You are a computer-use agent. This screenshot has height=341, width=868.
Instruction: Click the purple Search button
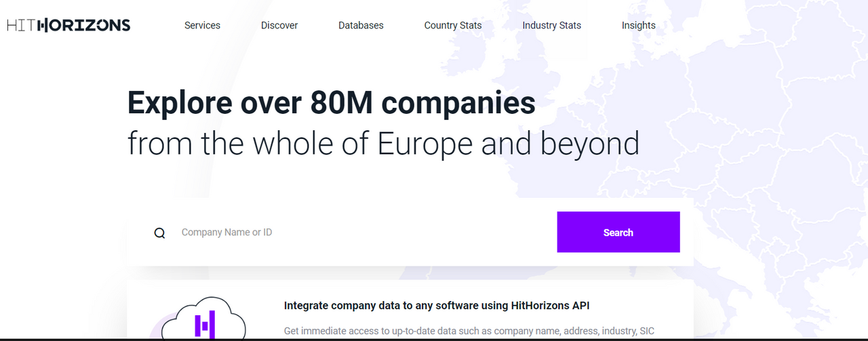pos(618,232)
